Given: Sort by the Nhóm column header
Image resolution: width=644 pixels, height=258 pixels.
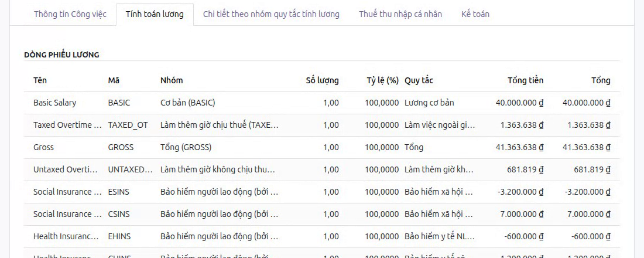Looking at the screenshot, I should [x=172, y=81].
